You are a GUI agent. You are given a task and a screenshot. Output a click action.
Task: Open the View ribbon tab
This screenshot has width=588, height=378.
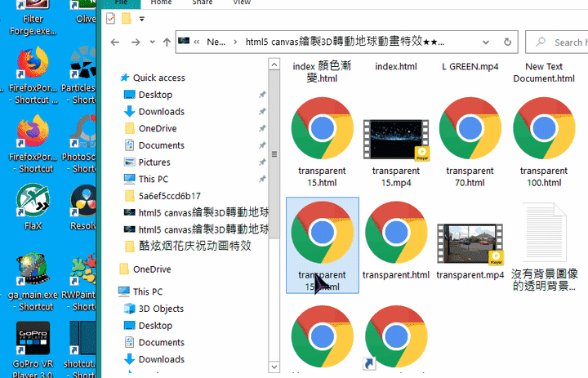242,2
